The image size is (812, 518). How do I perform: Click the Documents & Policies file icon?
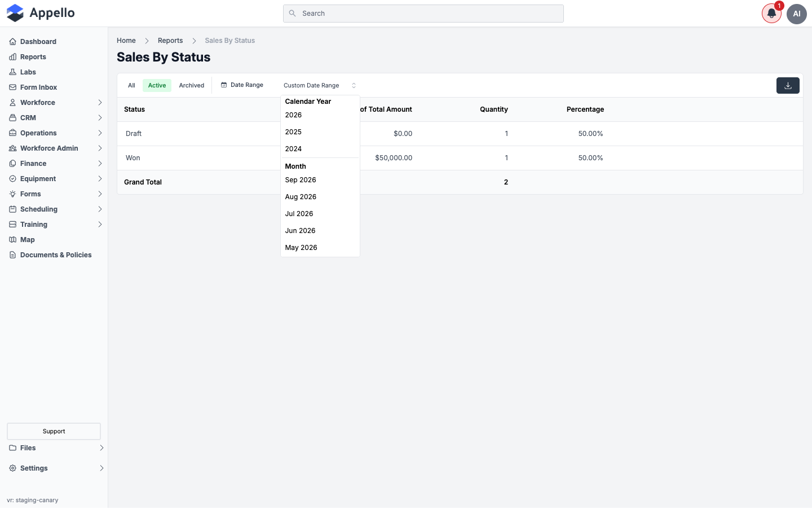[12, 255]
